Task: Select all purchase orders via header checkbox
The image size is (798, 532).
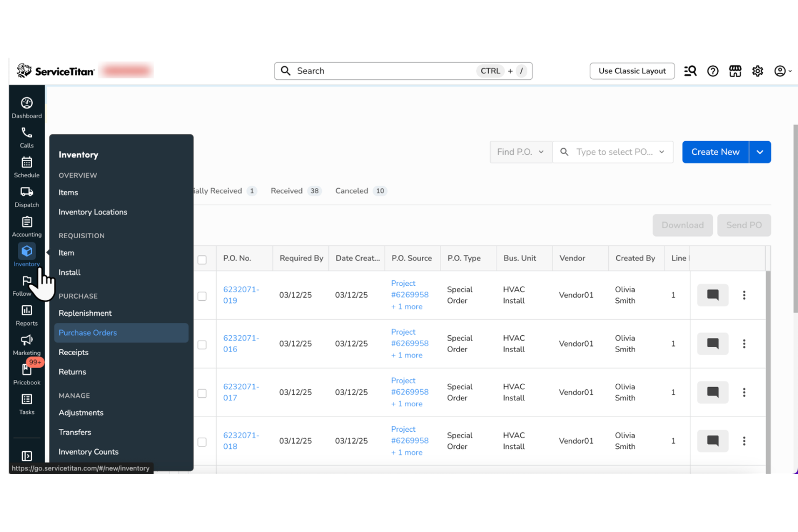Action: 202,259
